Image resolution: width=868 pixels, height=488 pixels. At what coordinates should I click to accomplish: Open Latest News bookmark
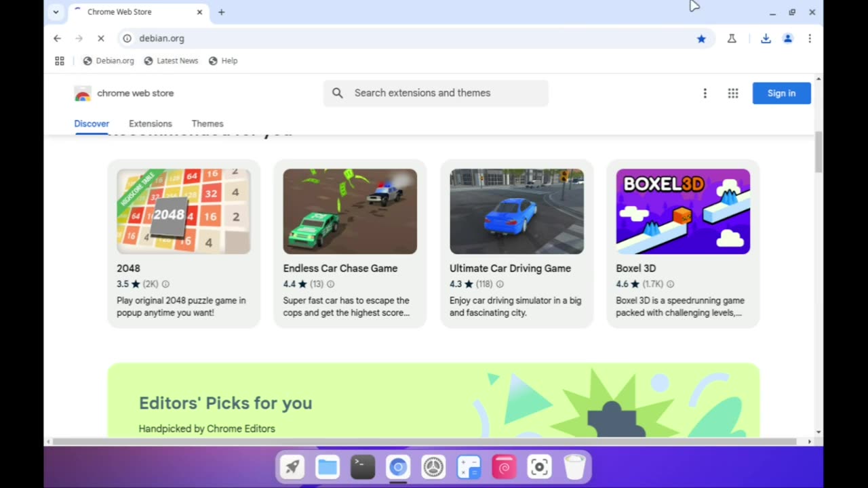(171, 61)
